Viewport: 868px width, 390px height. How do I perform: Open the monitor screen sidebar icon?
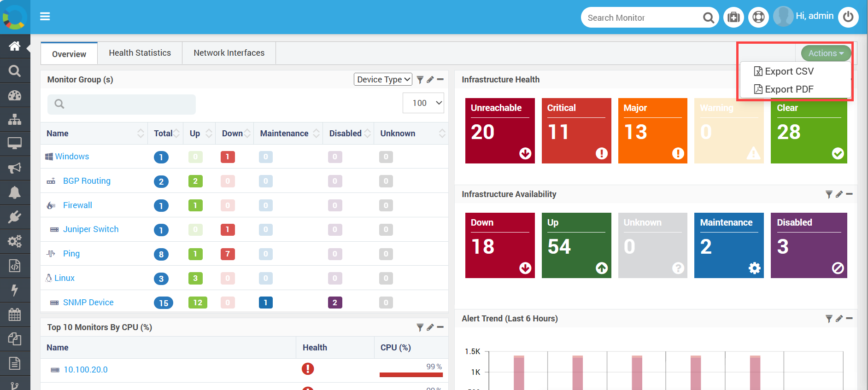pos(15,144)
